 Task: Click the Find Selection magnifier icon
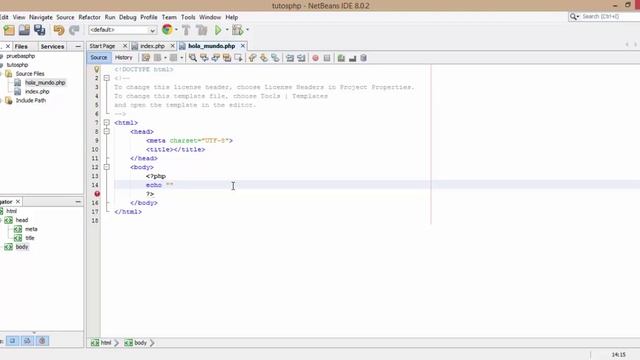[193, 58]
